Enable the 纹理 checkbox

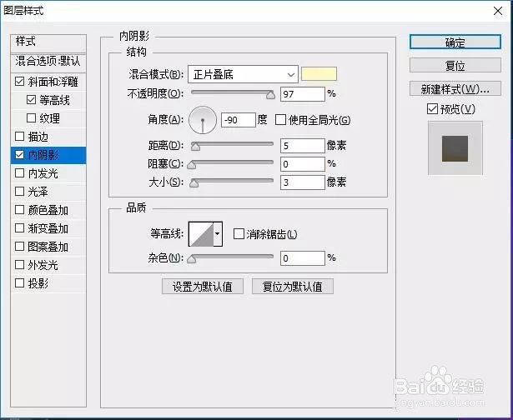coord(31,117)
